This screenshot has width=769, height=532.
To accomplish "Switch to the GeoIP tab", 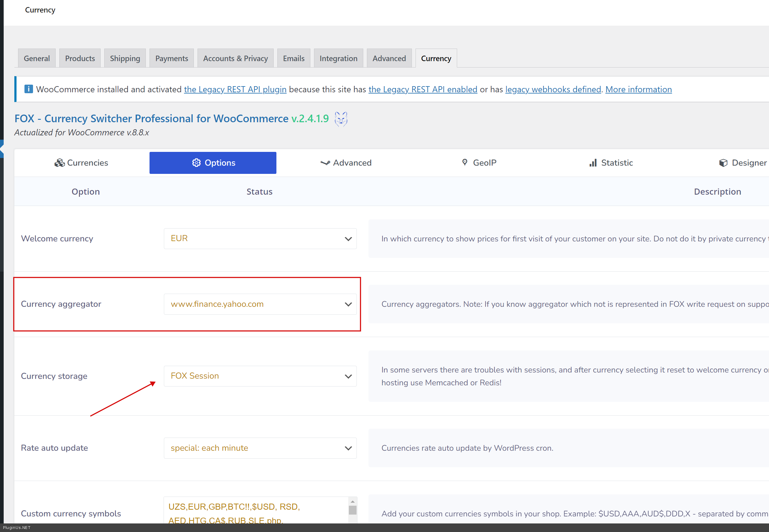I will (x=479, y=163).
